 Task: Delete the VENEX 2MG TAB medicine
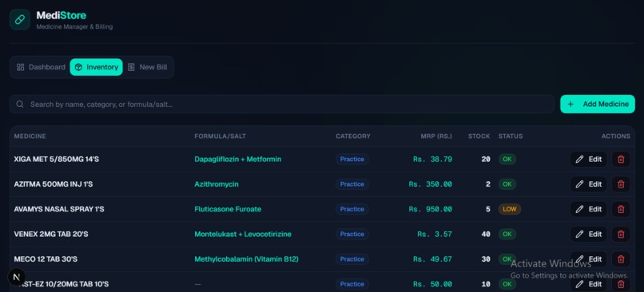point(621,235)
